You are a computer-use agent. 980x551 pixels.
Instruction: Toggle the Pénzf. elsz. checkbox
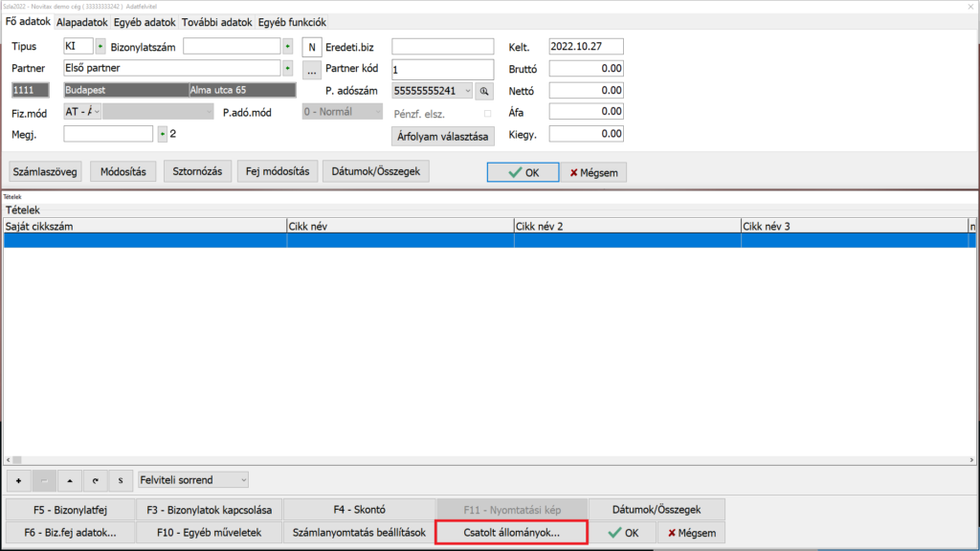[487, 114]
